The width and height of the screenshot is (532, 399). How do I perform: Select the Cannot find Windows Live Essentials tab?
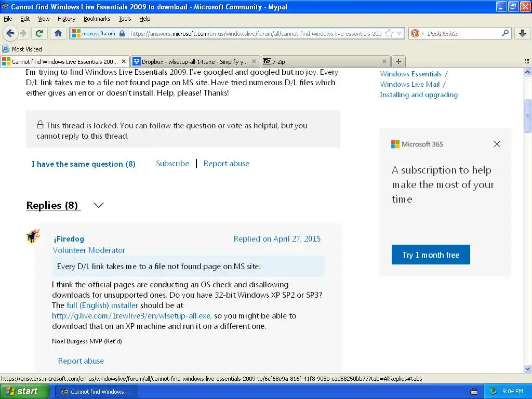(65, 61)
